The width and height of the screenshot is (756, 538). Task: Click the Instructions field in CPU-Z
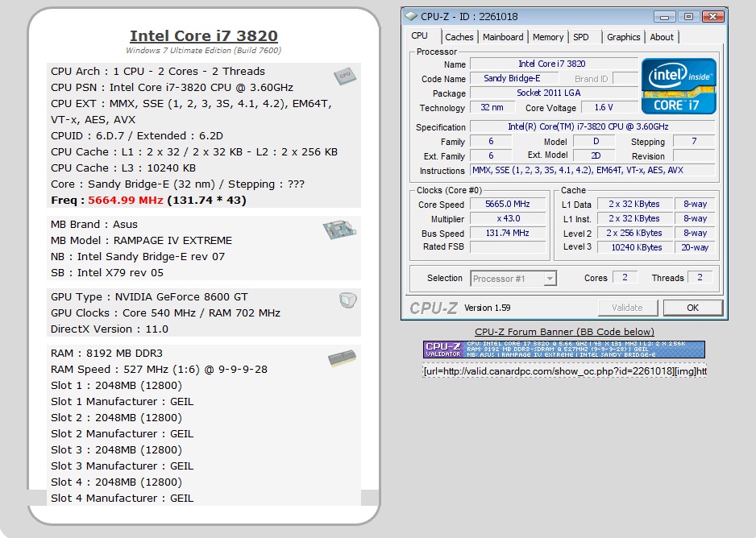pos(592,170)
